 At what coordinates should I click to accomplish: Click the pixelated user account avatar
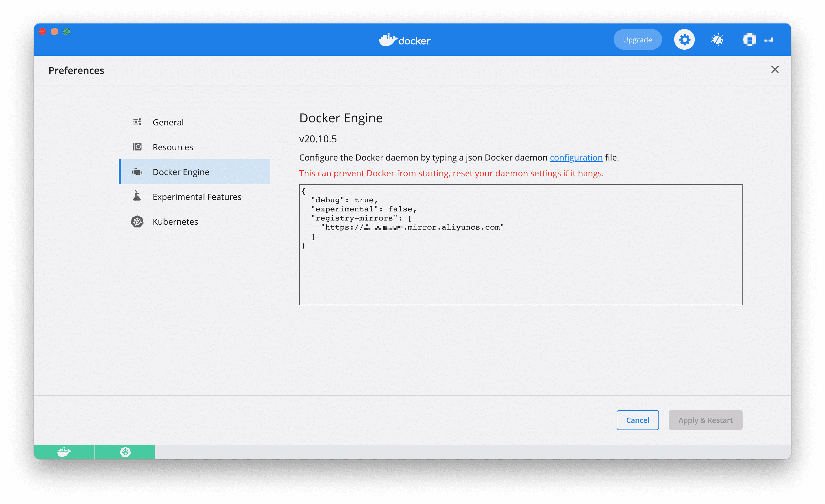pos(749,40)
